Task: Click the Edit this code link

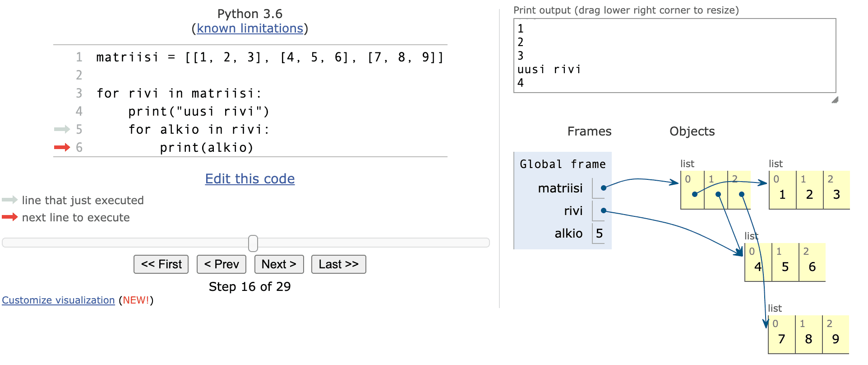Action: [x=250, y=179]
